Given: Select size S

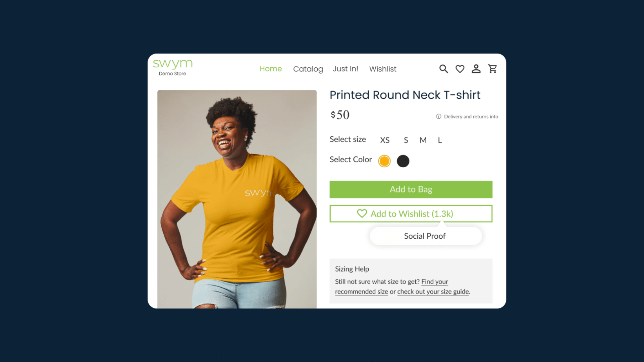Looking at the screenshot, I should tap(406, 140).
